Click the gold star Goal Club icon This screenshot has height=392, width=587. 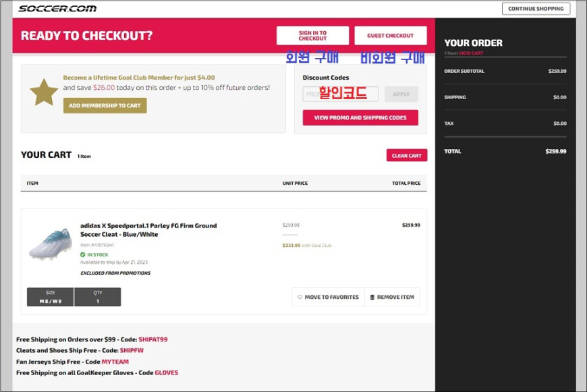point(44,92)
